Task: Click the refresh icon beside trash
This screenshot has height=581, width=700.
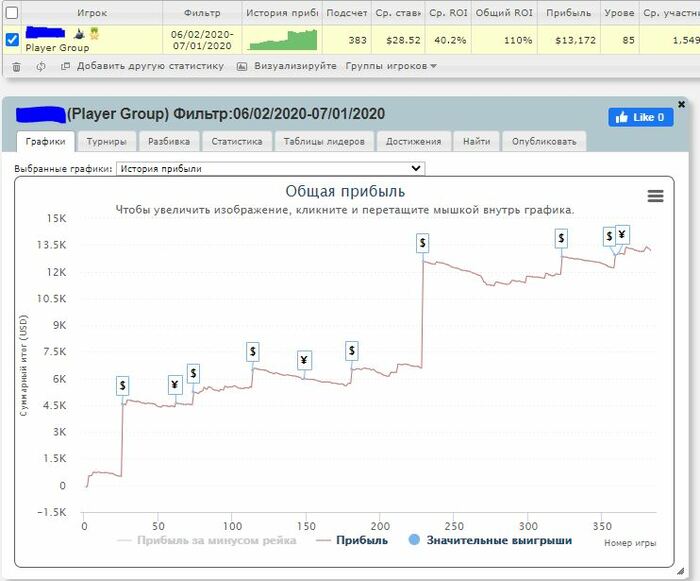Action: click(x=41, y=67)
